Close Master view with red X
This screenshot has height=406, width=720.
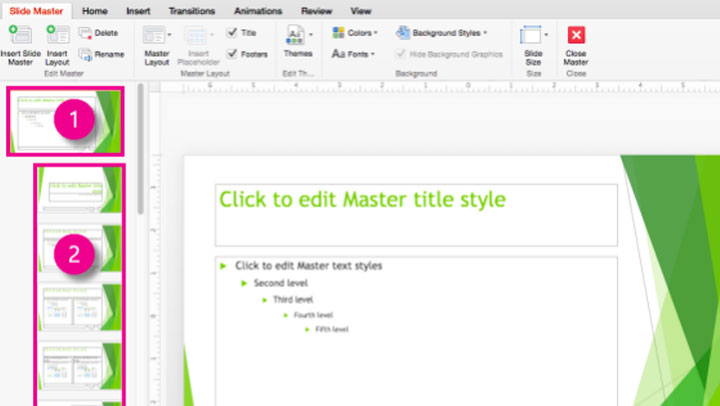[576, 35]
